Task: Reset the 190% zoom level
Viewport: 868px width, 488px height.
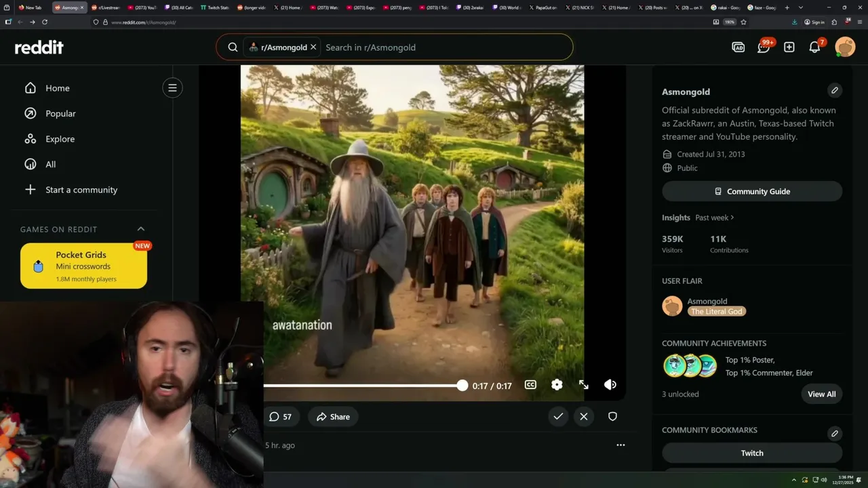Action: 729,22
